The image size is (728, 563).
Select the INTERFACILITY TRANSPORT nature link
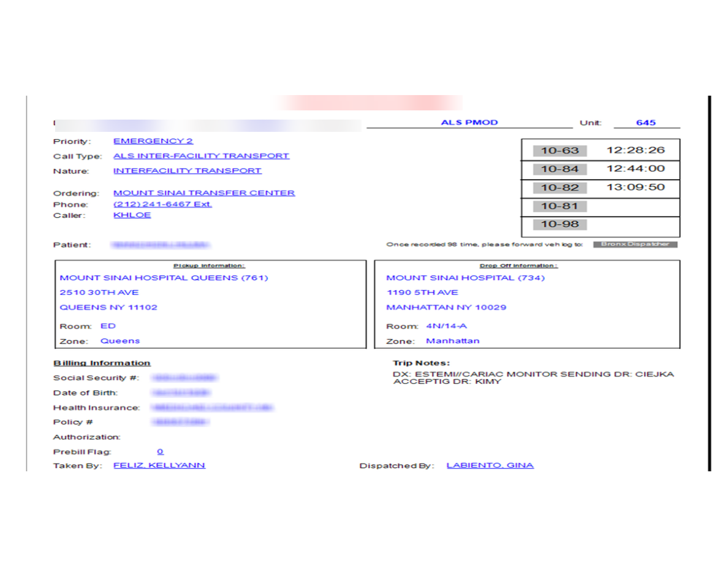(x=188, y=170)
